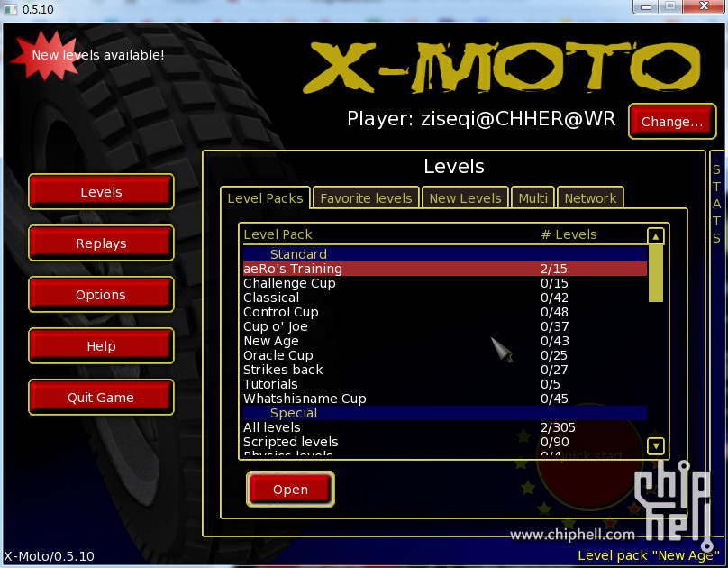728x568 pixels.
Task: Click the level list scroll up arrow
Action: [655, 236]
